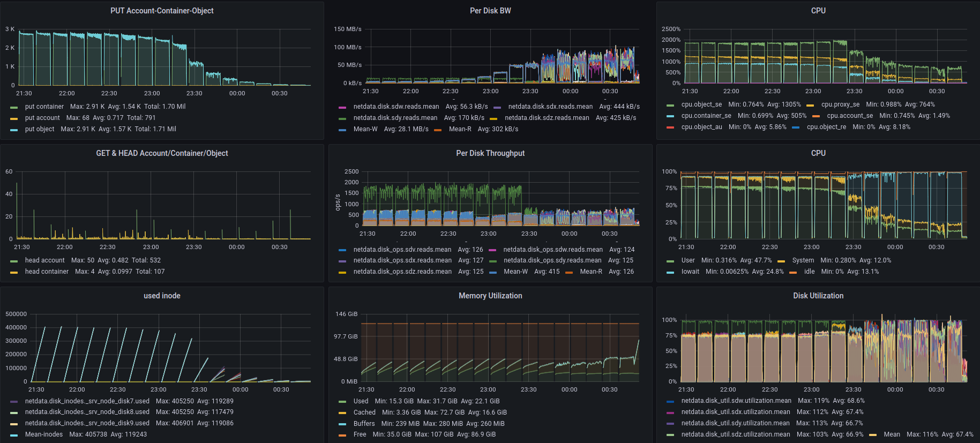Select netdata.disk_inodes._srv_node_disk7.used legend entry
980x443 pixels.
[x=87, y=401]
